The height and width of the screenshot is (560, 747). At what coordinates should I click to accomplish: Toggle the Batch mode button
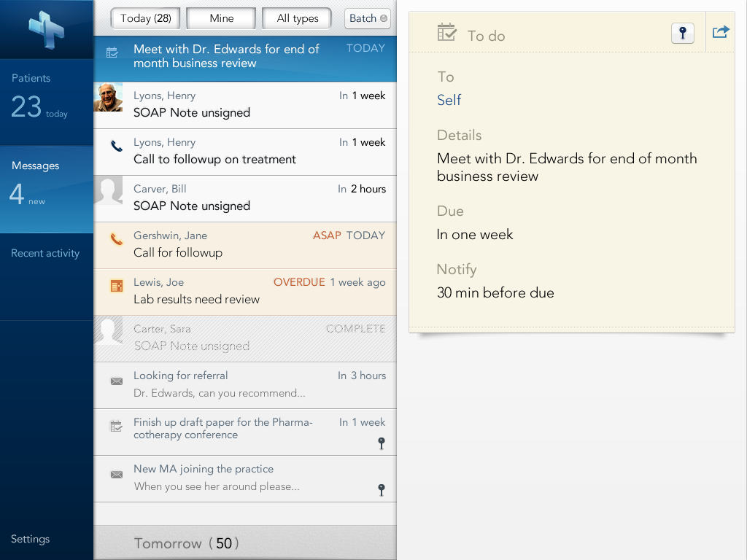coord(368,18)
